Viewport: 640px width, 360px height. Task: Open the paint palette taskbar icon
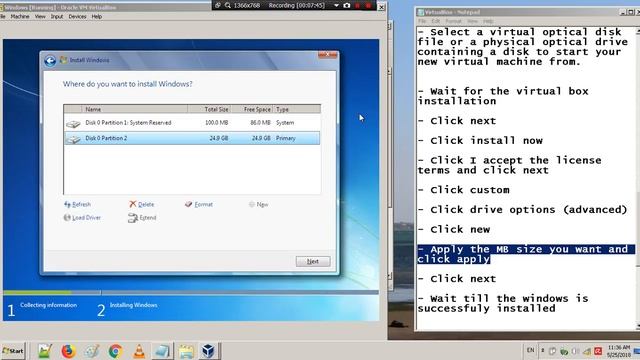point(92,351)
